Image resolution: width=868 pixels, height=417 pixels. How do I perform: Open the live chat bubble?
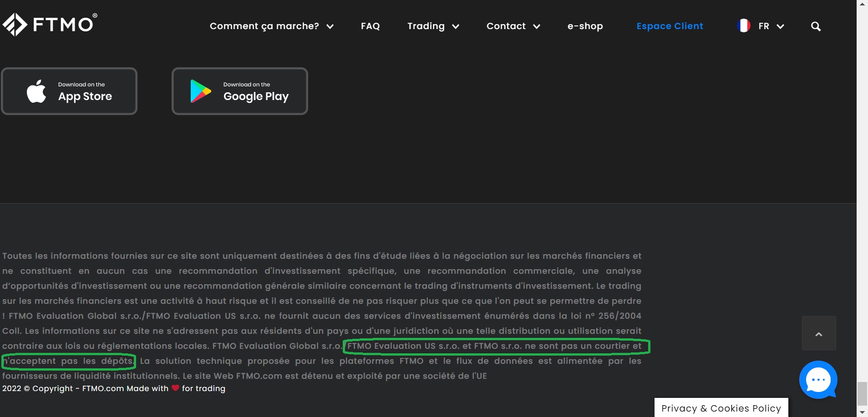tap(818, 380)
